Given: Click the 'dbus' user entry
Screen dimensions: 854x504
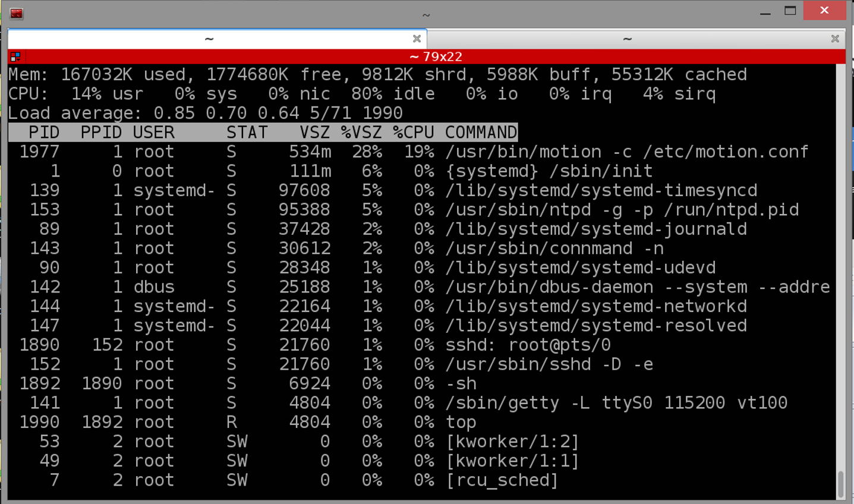Looking at the screenshot, I should click(x=154, y=287).
